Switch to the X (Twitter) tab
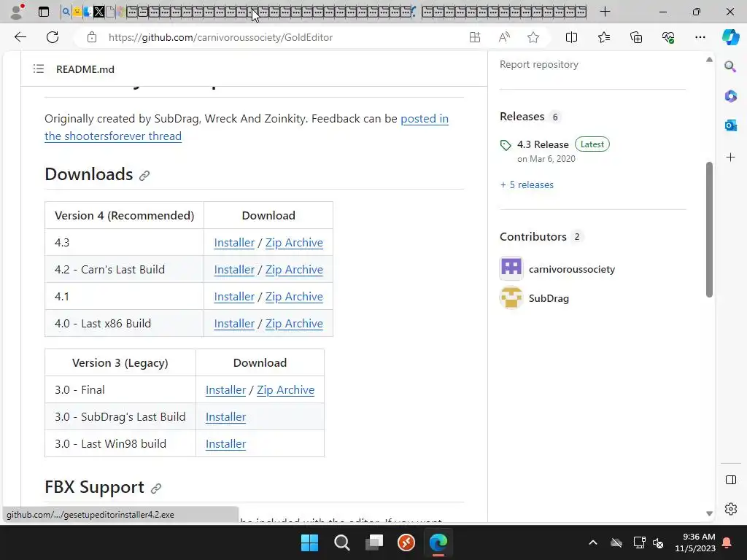This screenshot has width=747, height=560. (99, 12)
